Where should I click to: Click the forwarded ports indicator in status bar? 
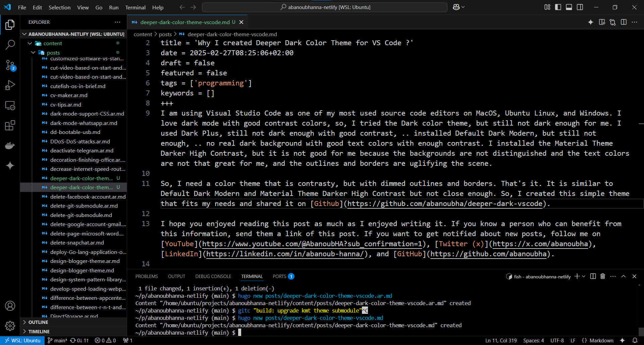[x=127, y=340]
